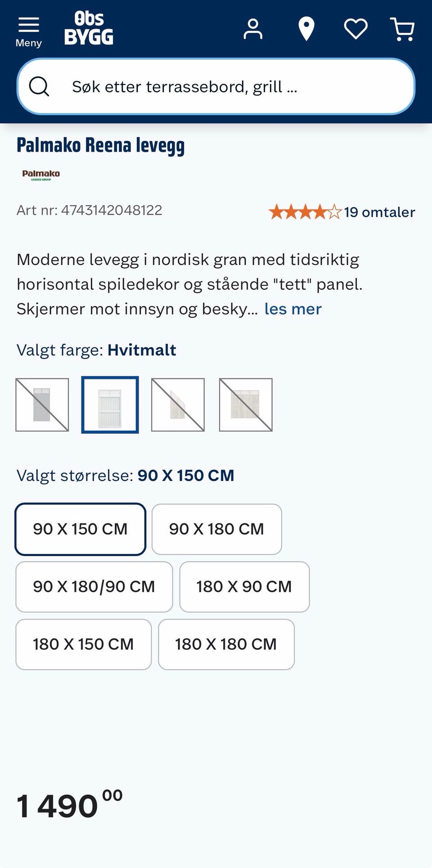Open store locator map pin icon

(x=306, y=29)
